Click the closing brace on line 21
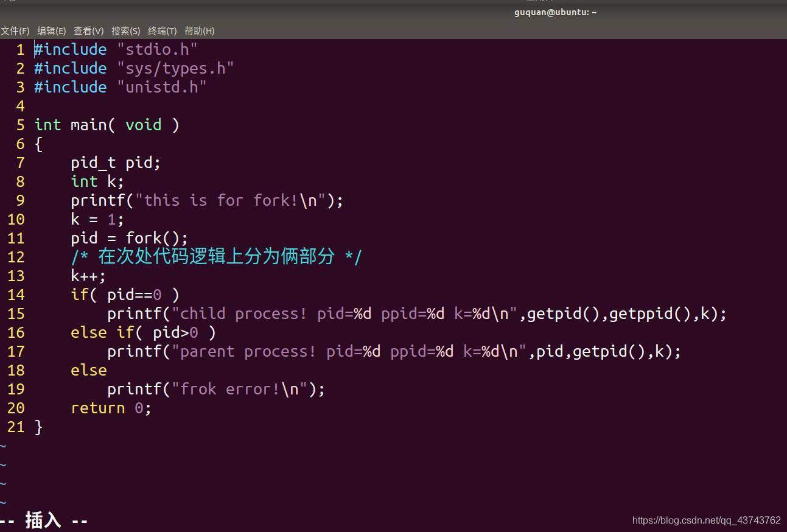 (x=39, y=427)
